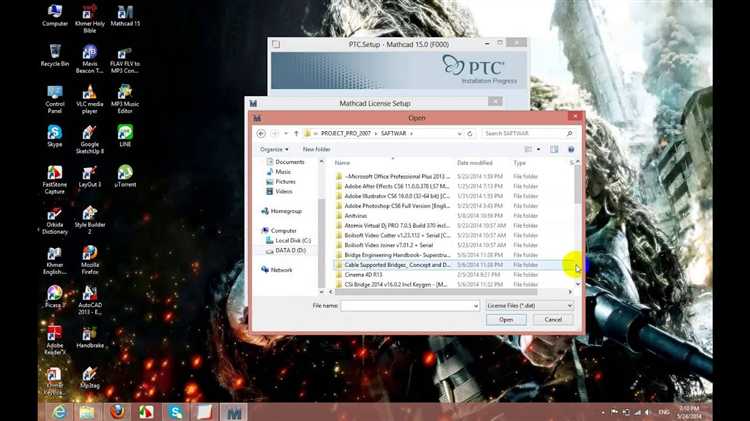This screenshot has height=421, width=750.
Task: Launch AutoCAD 2013 desktop shortcut
Action: click(89, 300)
